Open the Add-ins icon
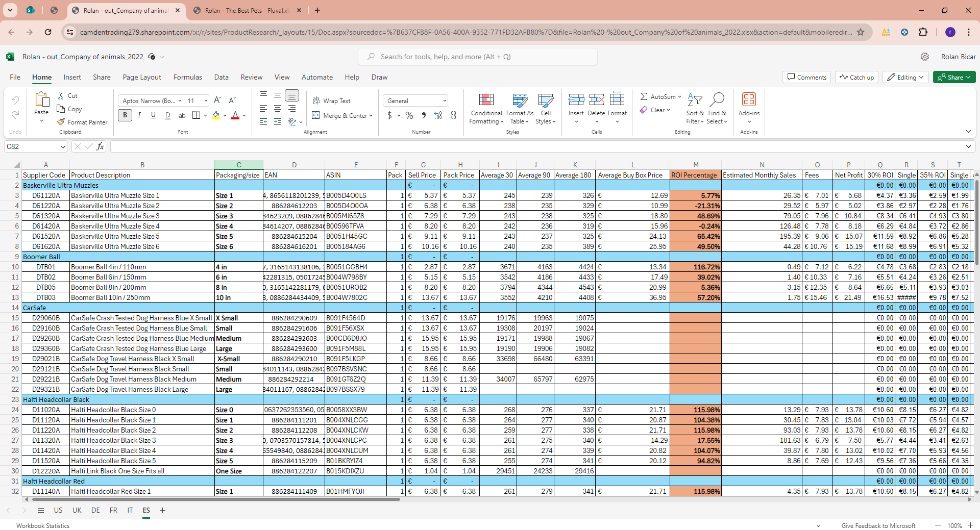The height and width of the screenshot is (530, 980). tap(749, 99)
